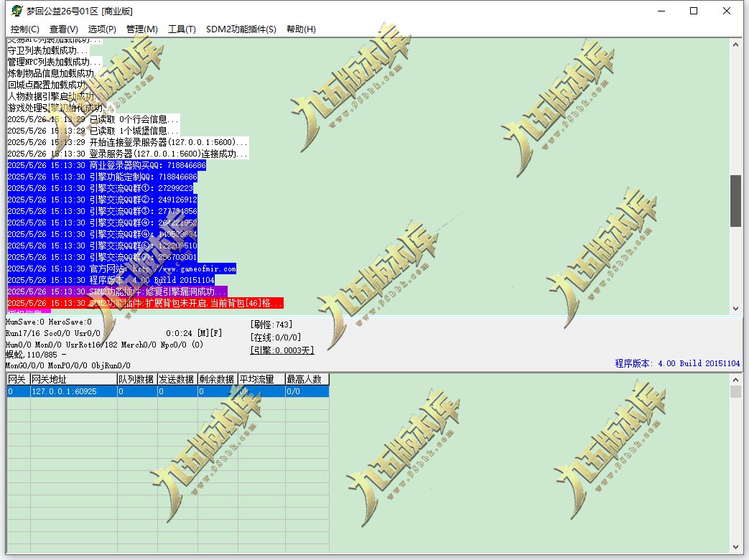This screenshot has height=560, width=749.
Task: Open the 工具(T) menu
Action: (x=182, y=29)
